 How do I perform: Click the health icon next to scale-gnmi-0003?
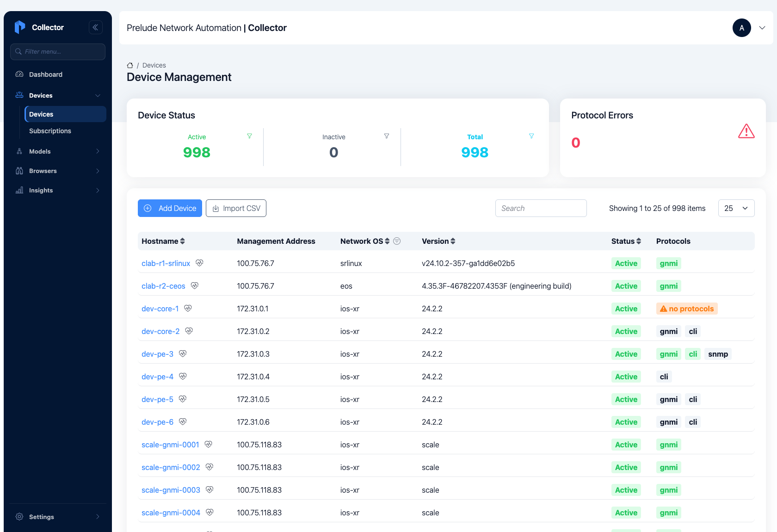[x=210, y=489]
